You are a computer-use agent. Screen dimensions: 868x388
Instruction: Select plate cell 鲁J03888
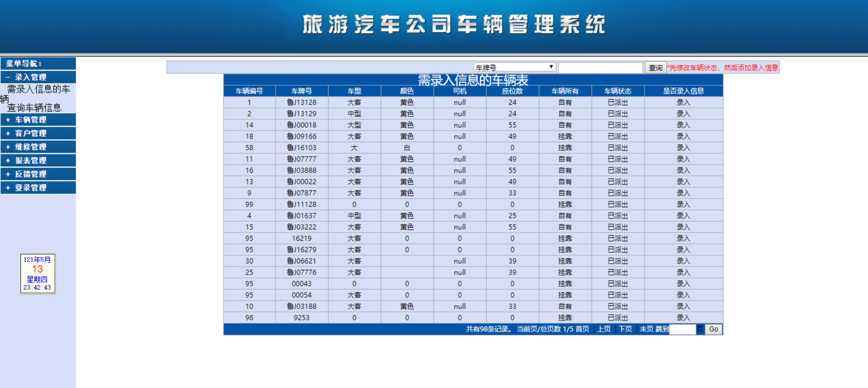tap(301, 170)
